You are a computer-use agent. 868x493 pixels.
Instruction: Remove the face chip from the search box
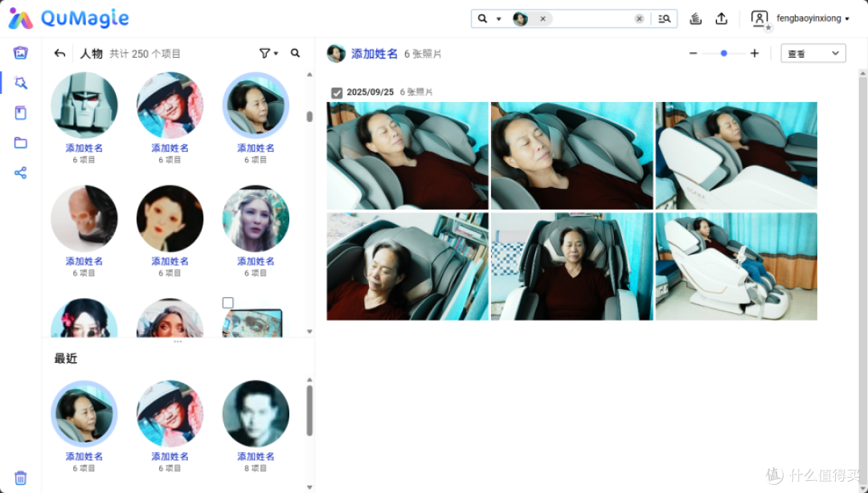[x=542, y=18]
